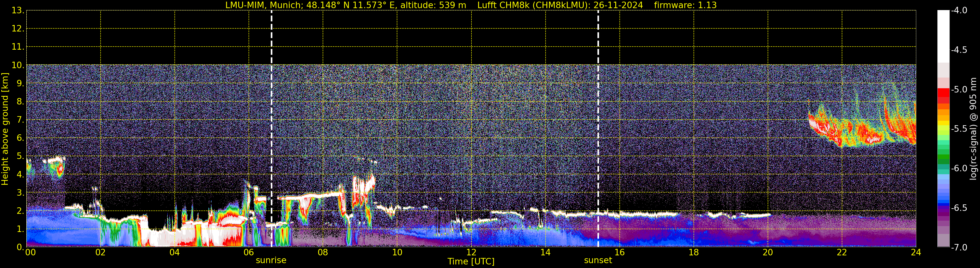This screenshot has width=980, height=268.
Task: Click the '9.' height tick label
Action: [x=20, y=83]
